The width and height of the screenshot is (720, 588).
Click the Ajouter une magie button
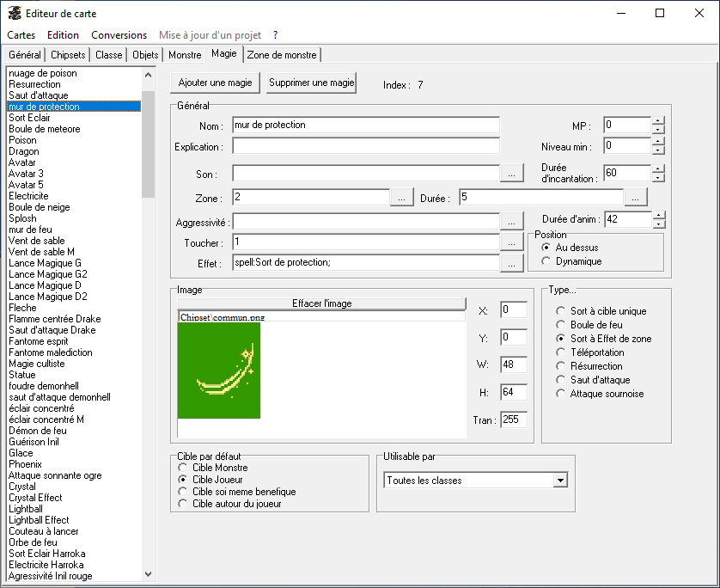pyautogui.click(x=215, y=83)
